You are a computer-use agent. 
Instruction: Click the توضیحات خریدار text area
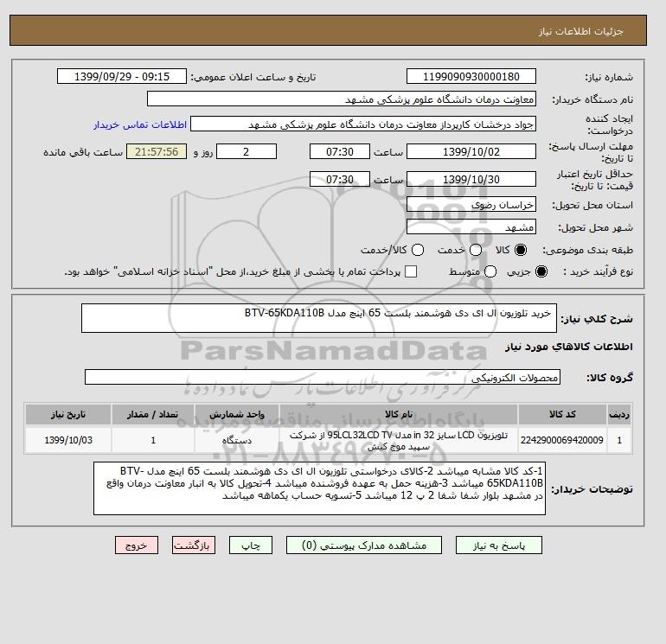(319, 488)
